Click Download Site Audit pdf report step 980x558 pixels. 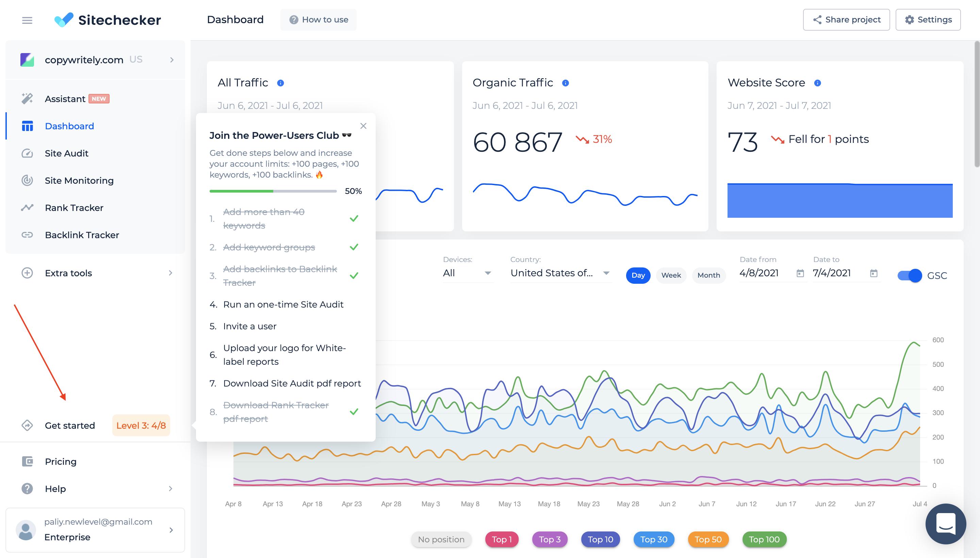[292, 383]
